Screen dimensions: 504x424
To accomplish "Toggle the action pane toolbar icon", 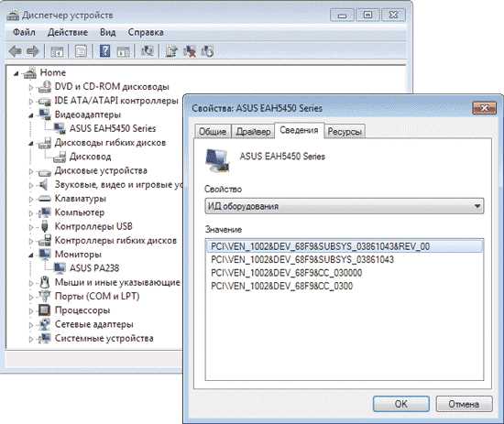I will (123, 51).
